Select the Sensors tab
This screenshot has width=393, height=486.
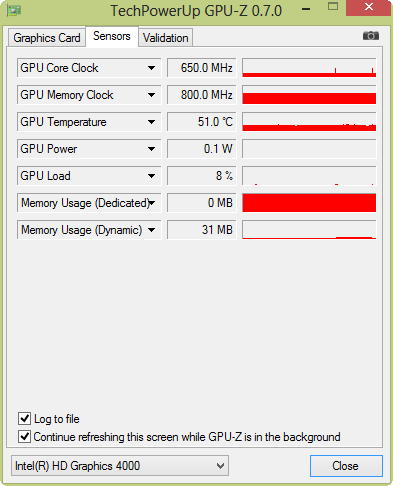pyautogui.click(x=112, y=36)
